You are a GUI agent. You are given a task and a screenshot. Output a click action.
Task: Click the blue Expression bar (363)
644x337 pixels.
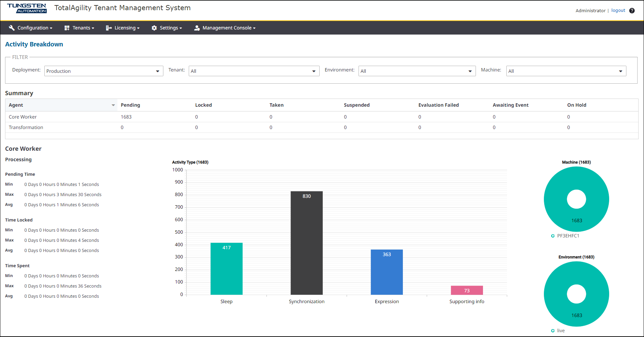click(x=387, y=272)
